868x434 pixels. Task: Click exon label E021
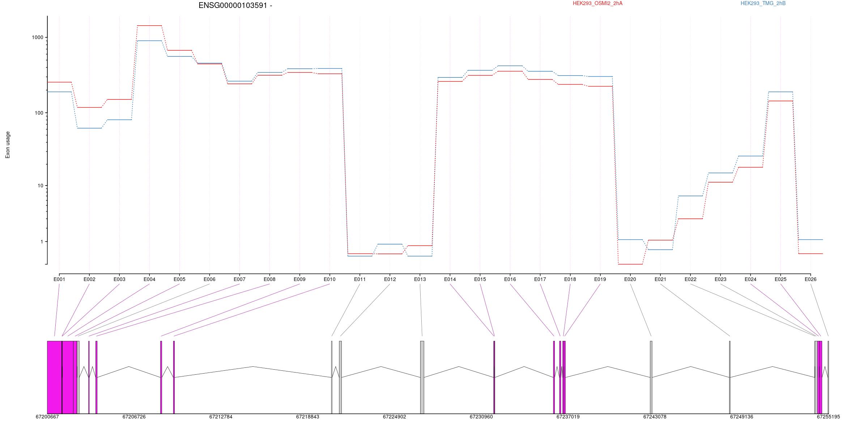660,279
